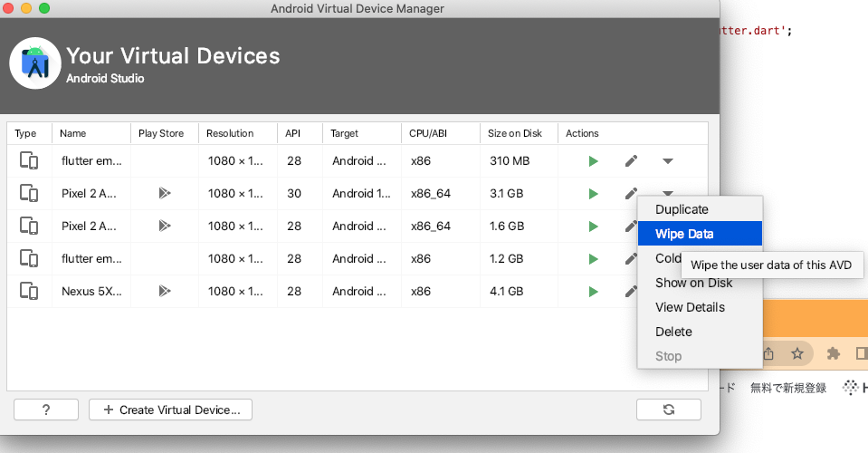This screenshot has width=868, height=453.
Task: Click Play Store icon of Nexus 5X row
Action: [165, 292]
